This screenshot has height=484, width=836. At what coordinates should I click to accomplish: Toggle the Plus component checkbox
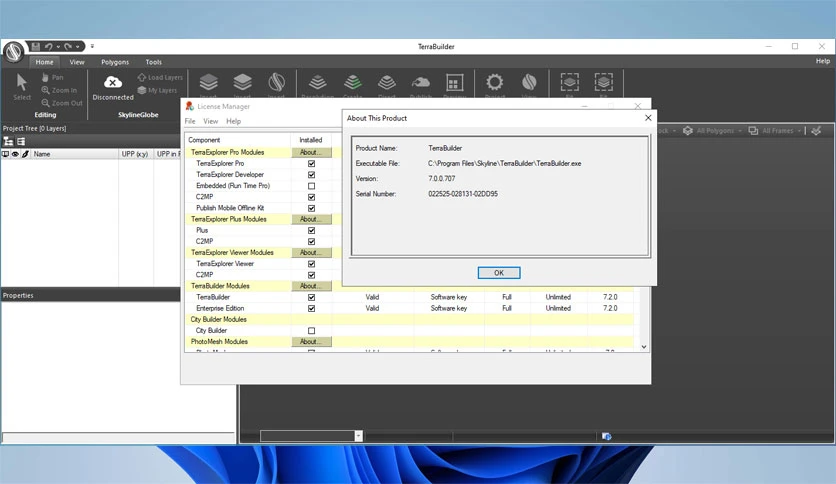coord(311,230)
